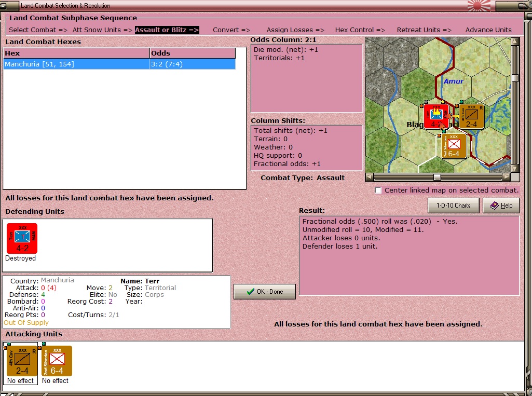Click the 2-4 cavalry counter on the map

472,117
